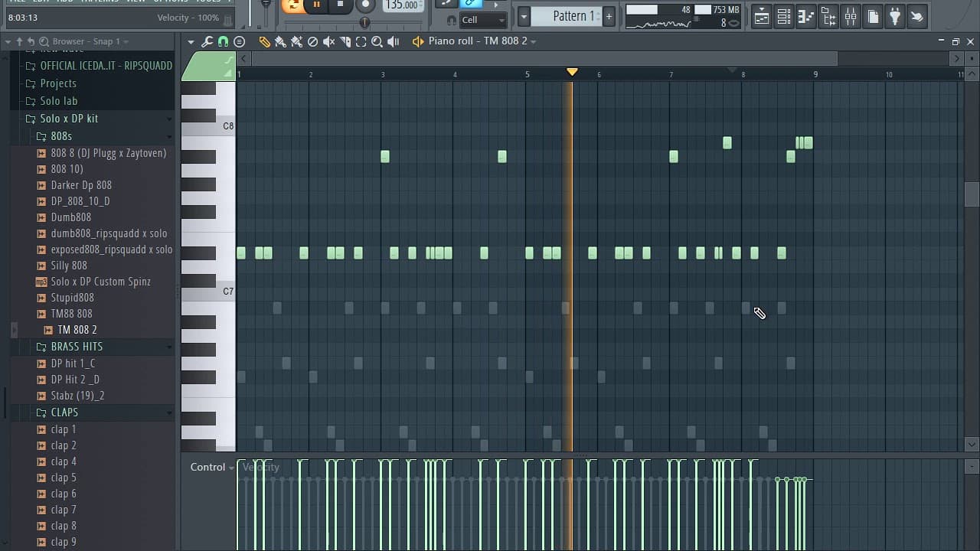Image resolution: width=980 pixels, height=551 pixels.
Task: Open the Plugin picker plug icon
Action: point(895,16)
